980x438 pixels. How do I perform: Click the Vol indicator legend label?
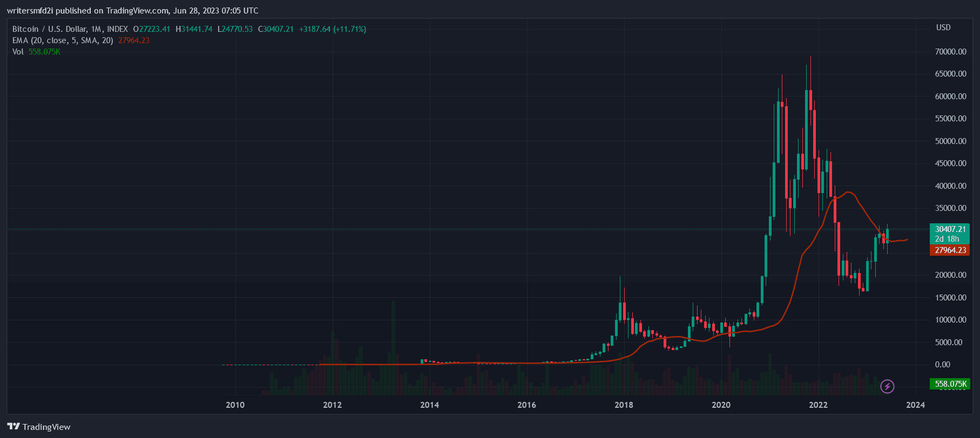coord(18,52)
